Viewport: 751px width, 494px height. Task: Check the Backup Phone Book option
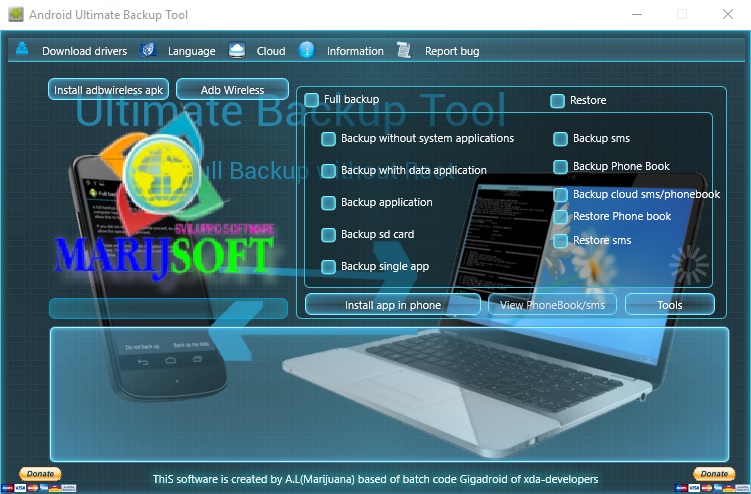[560, 167]
